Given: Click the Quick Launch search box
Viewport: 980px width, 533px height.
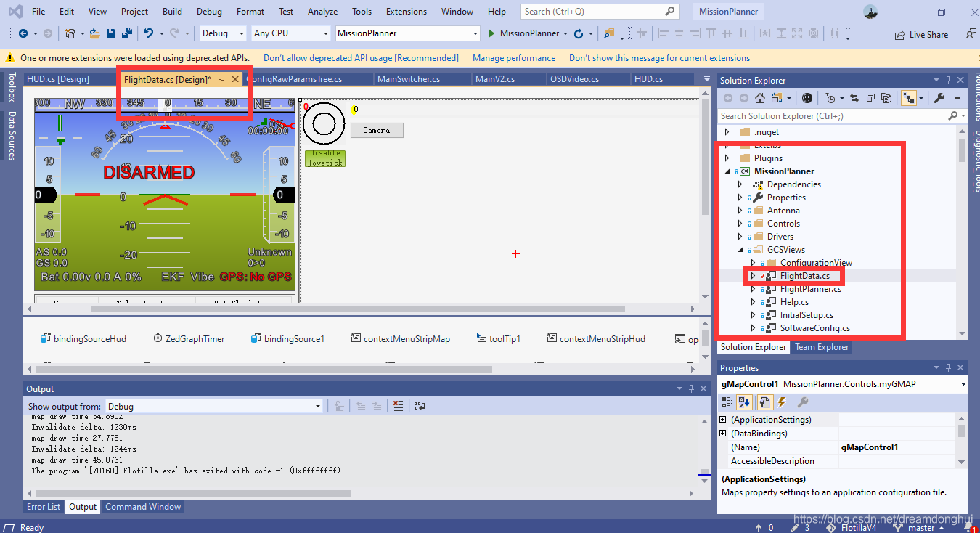Looking at the screenshot, I should (600, 12).
